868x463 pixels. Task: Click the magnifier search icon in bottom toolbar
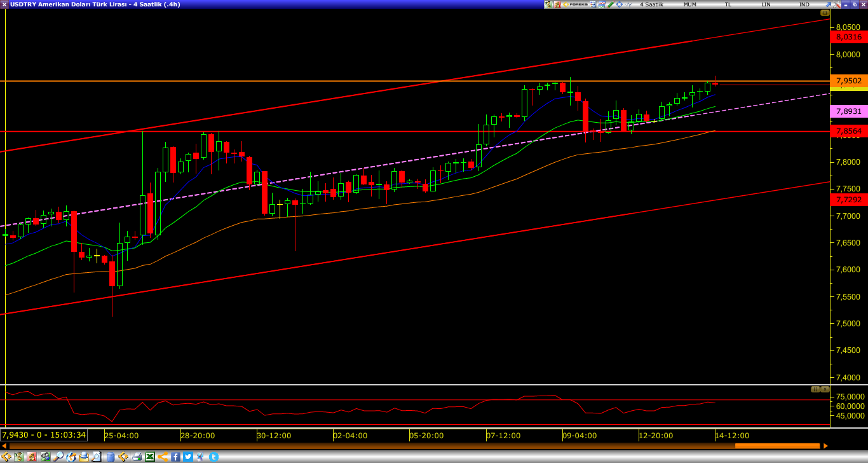coord(58,457)
